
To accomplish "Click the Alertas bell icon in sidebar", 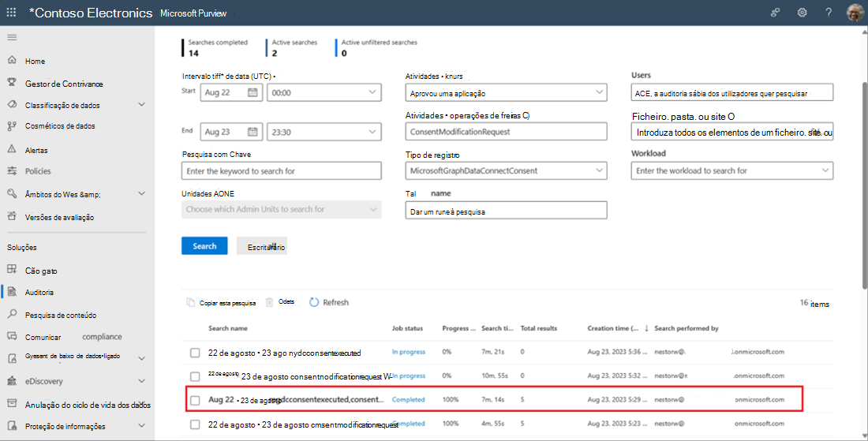I will 12,149.
